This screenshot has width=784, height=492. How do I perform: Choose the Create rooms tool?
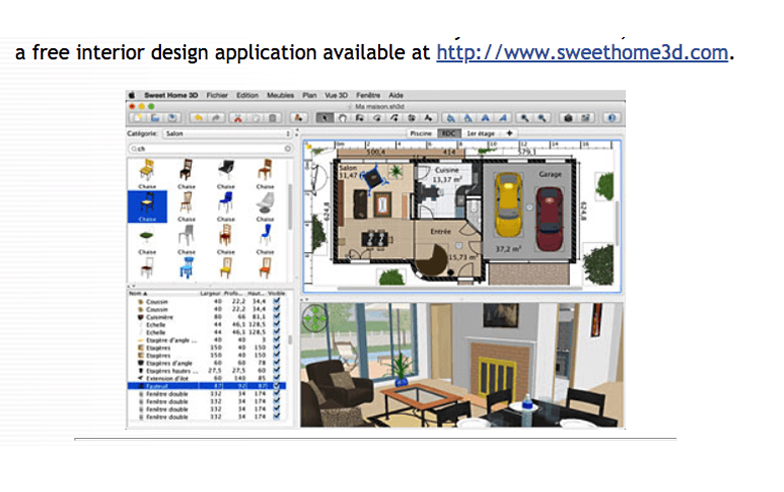pos(377,118)
